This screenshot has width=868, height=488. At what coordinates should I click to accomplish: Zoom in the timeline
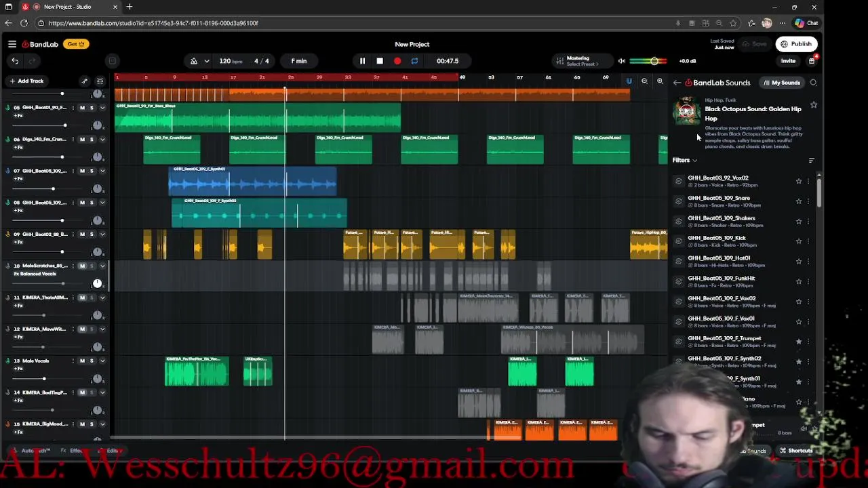click(660, 81)
